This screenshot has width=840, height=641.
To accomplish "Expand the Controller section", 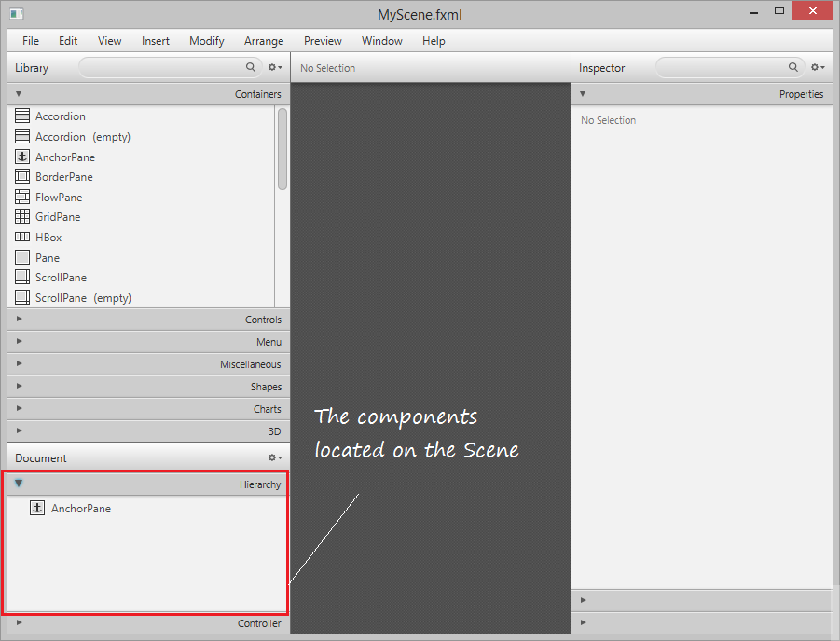I will click(x=20, y=622).
